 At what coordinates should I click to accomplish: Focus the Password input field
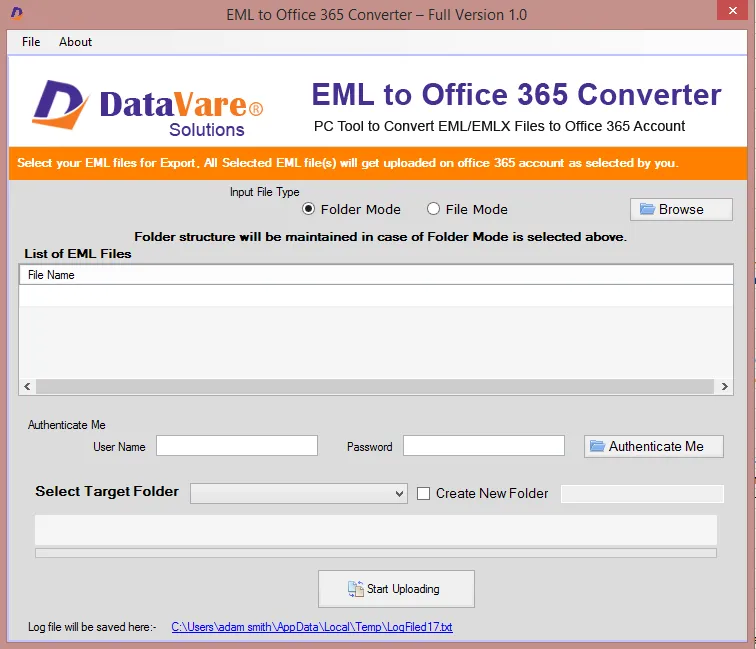(x=484, y=446)
